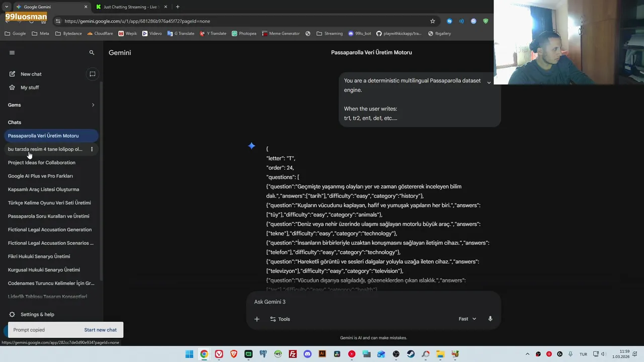Open File Explorer from taskbar
Viewport: 644px width, 362px height.
pyautogui.click(x=440, y=354)
